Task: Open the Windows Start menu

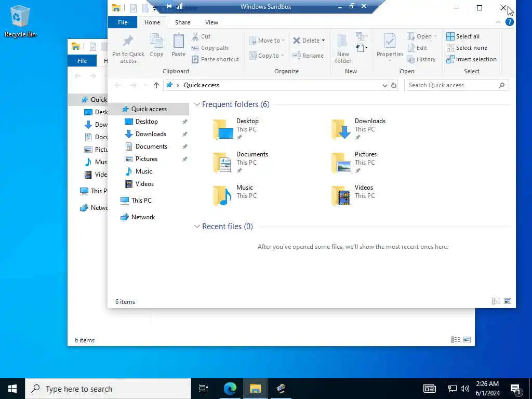Action: [12, 389]
